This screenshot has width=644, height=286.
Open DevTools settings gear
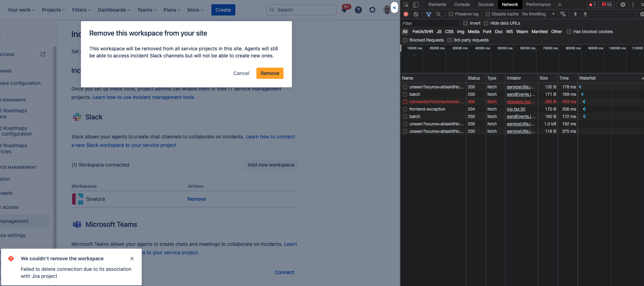pyautogui.click(x=623, y=5)
